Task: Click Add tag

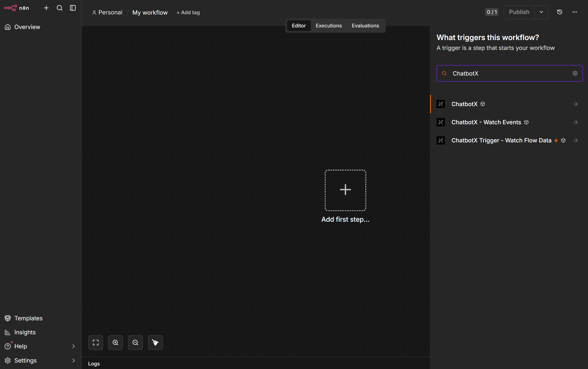Action: 188,12
